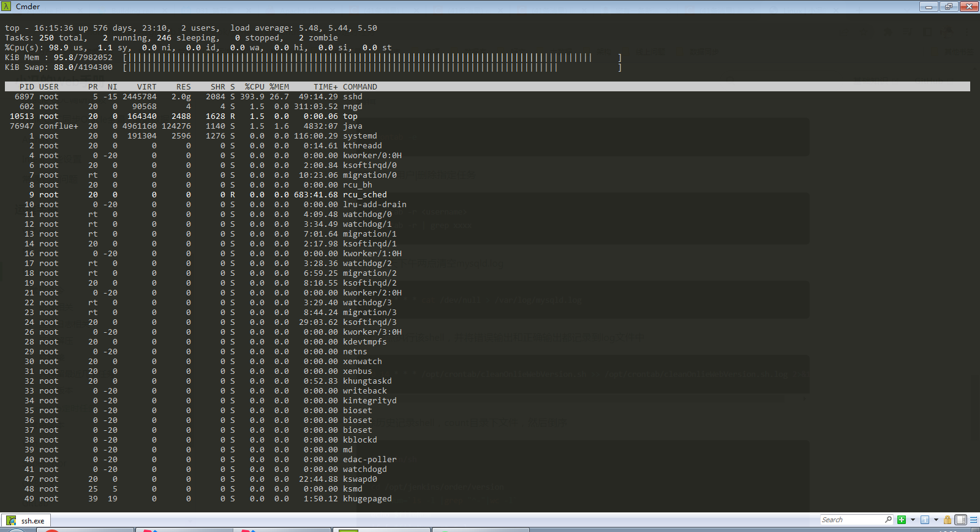Click the kswapd0 process name
Viewport: 980px width, 532px height.
360,479
